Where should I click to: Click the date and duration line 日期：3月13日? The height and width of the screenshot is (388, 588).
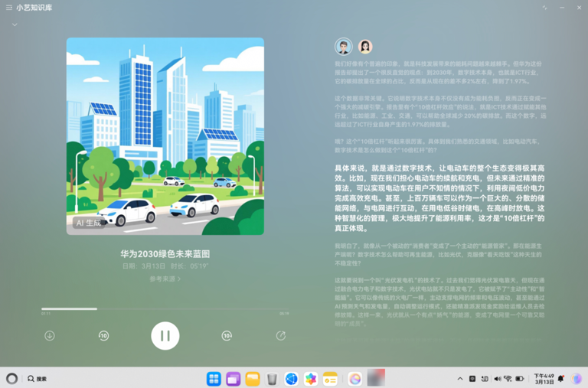[x=165, y=266]
